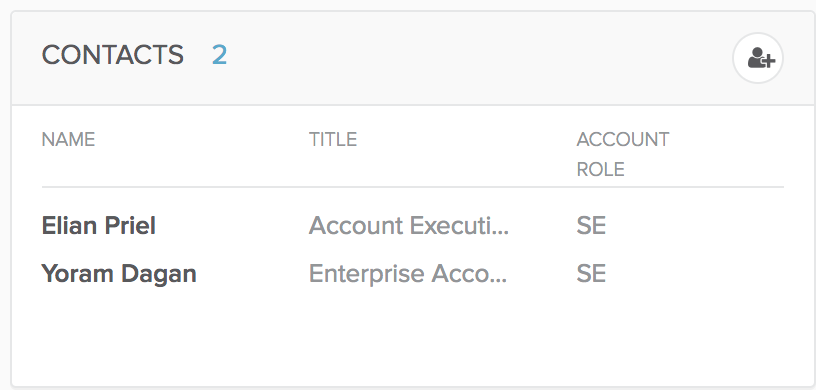816x390 pixels.
Task: Click the round button border around add-contact
Action: 758,34
